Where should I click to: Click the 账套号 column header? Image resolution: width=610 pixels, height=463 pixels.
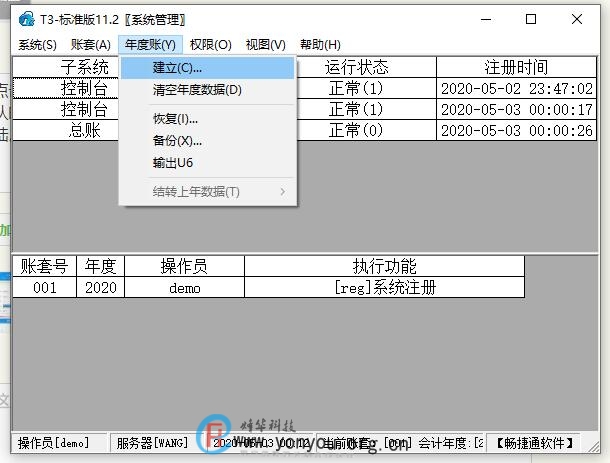point(44,267)
